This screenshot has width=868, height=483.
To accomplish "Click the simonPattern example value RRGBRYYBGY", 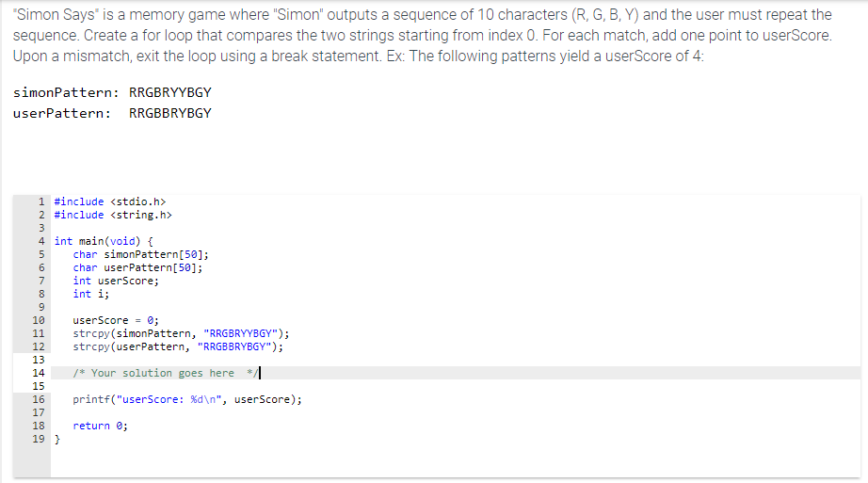I will [169, 93].
